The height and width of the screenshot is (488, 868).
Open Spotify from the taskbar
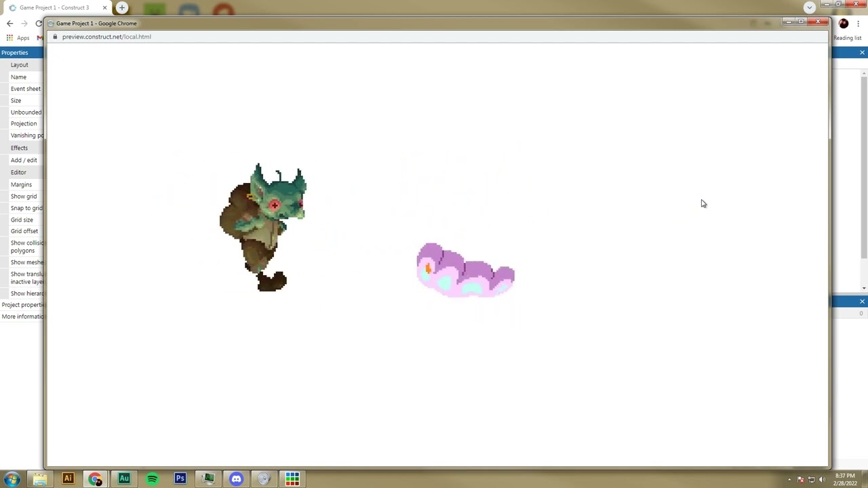click(152, 479)
